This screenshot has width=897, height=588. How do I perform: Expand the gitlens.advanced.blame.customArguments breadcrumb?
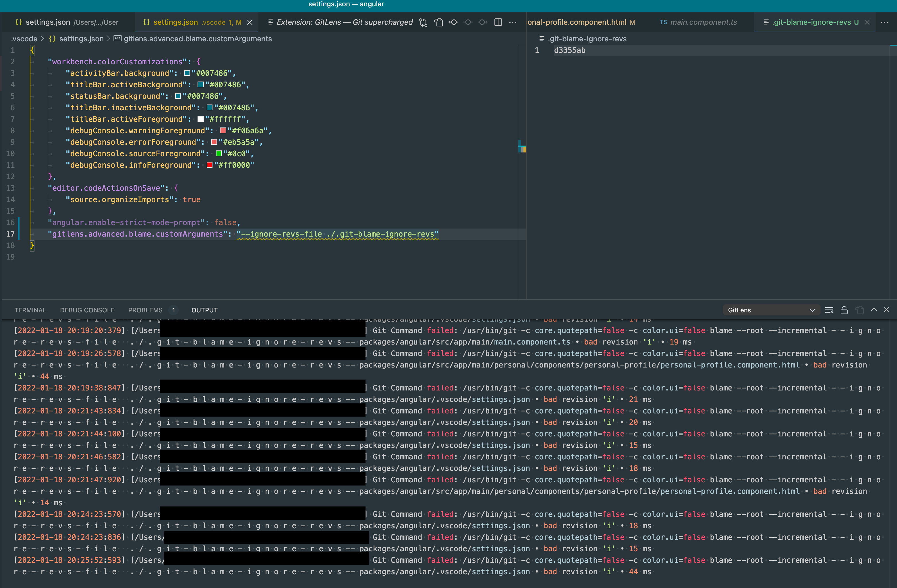tap(198, 38)
